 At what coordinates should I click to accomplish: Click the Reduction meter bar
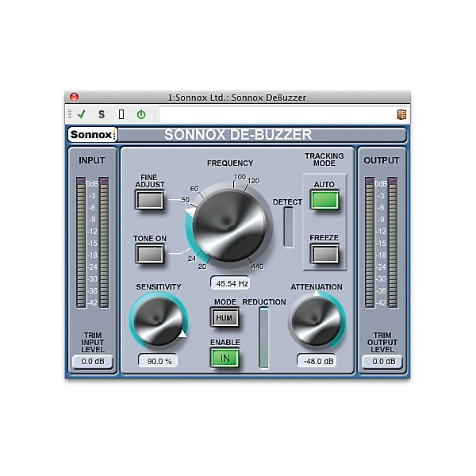pyautogui.click(x=264, y=338)
